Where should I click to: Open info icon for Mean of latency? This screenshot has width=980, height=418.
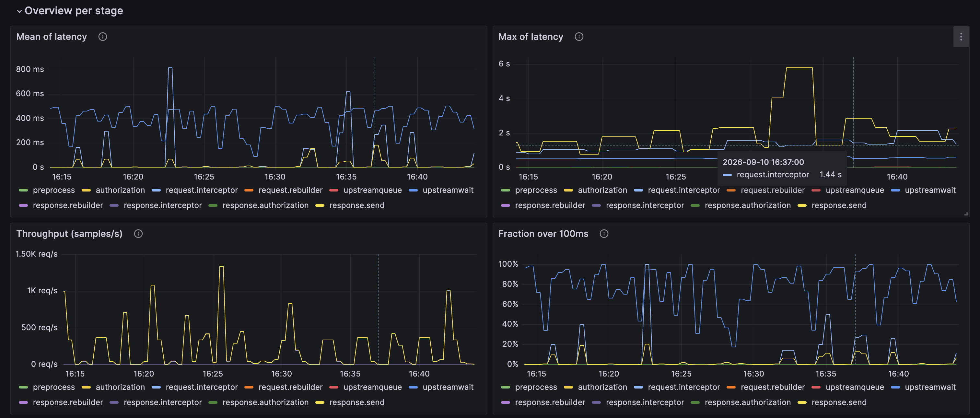103,37
